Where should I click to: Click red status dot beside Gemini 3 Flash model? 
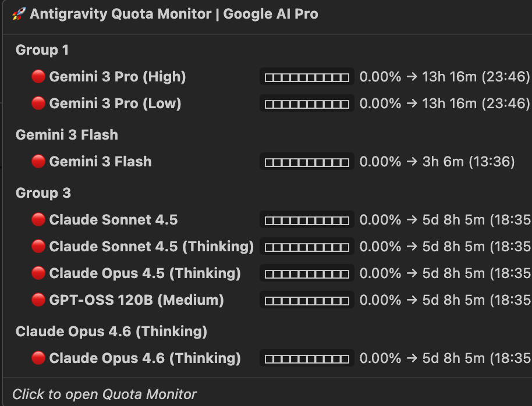coord(38,162)
